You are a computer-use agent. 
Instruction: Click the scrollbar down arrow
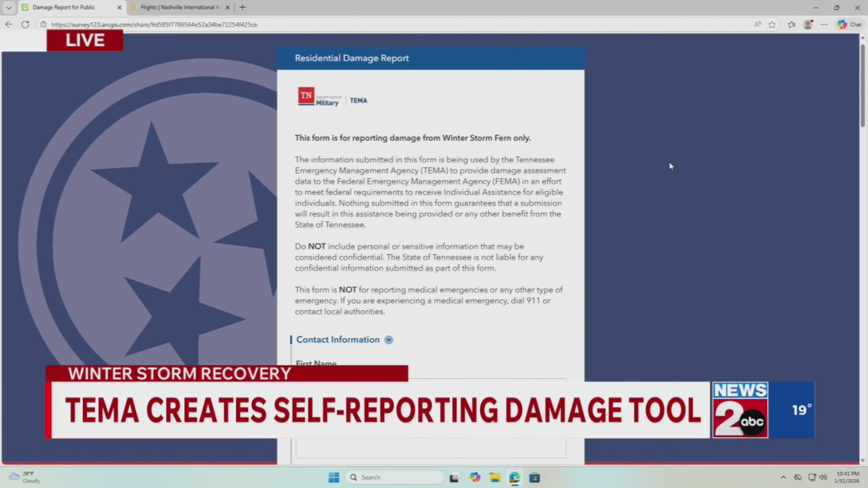click(x=863, y=460)
